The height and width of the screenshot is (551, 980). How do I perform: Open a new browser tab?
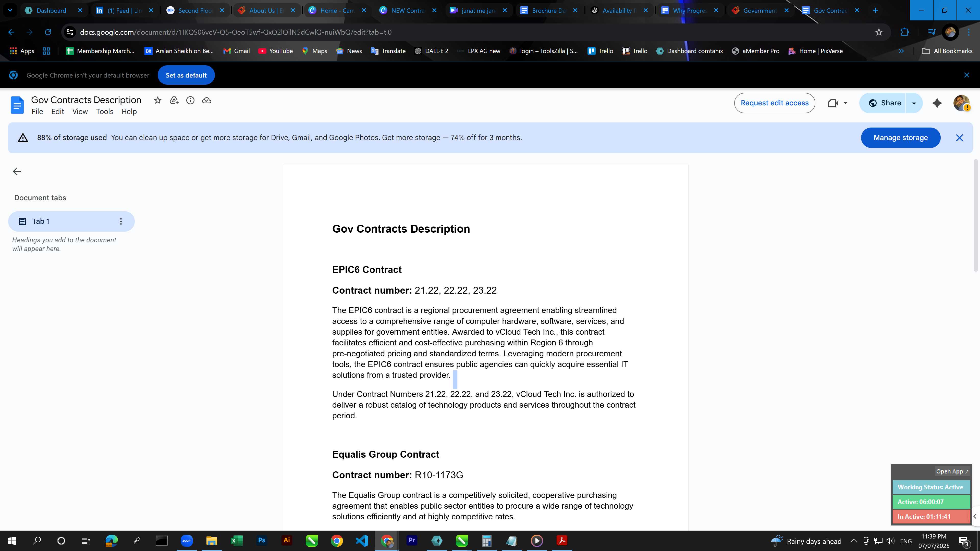point(875,11)
